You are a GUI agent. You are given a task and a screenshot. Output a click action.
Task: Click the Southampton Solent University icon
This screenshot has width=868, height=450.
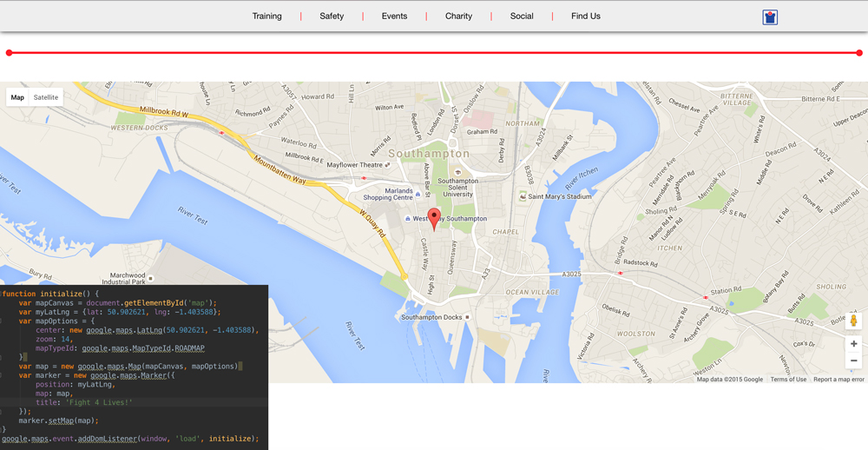click(x=457, y=172)
